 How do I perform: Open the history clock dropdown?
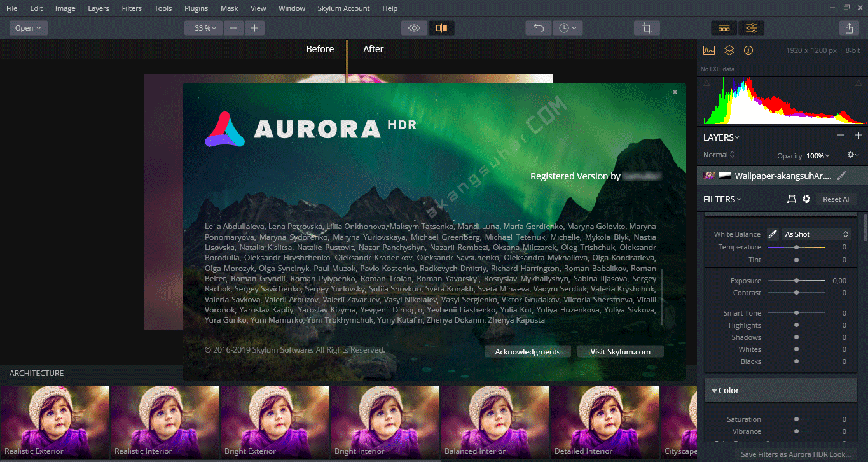click(567, 28)
